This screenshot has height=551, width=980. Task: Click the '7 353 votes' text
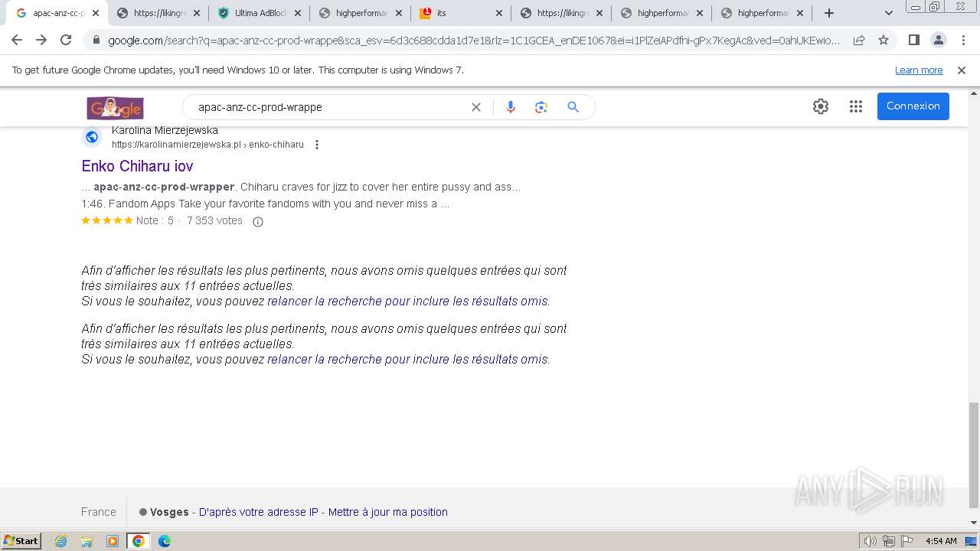click(214, 220)
